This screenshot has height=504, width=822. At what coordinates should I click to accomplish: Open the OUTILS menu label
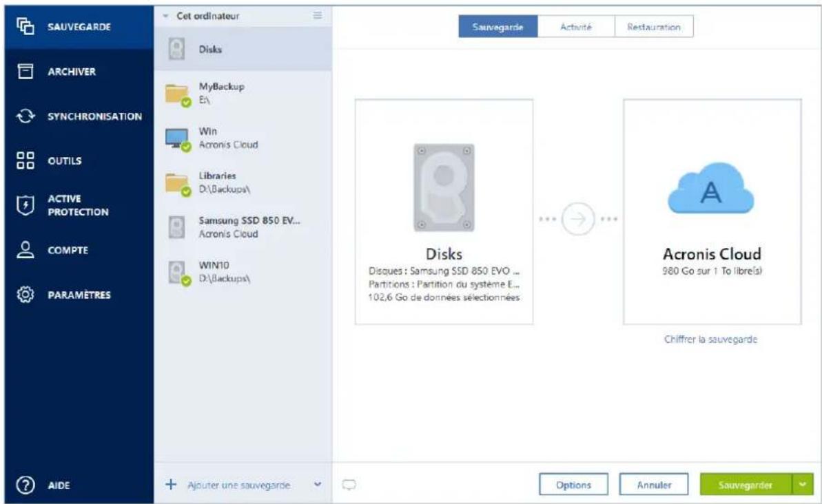coord(65,161)
